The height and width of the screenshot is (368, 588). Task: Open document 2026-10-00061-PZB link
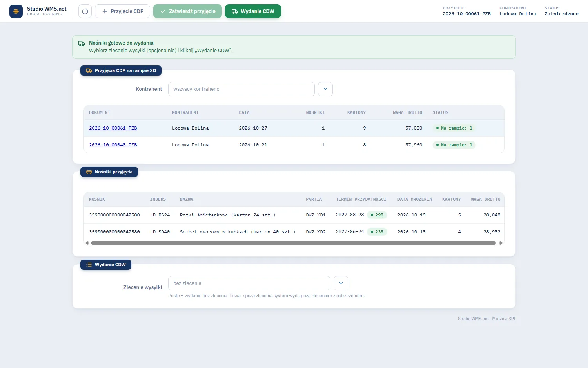tap(113, 128)
